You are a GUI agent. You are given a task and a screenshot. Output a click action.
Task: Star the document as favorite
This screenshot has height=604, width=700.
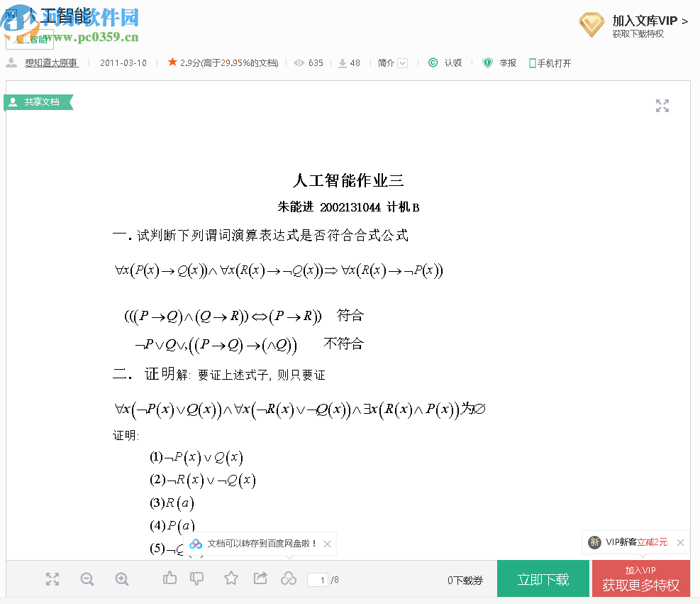click(x=230, y=579)
